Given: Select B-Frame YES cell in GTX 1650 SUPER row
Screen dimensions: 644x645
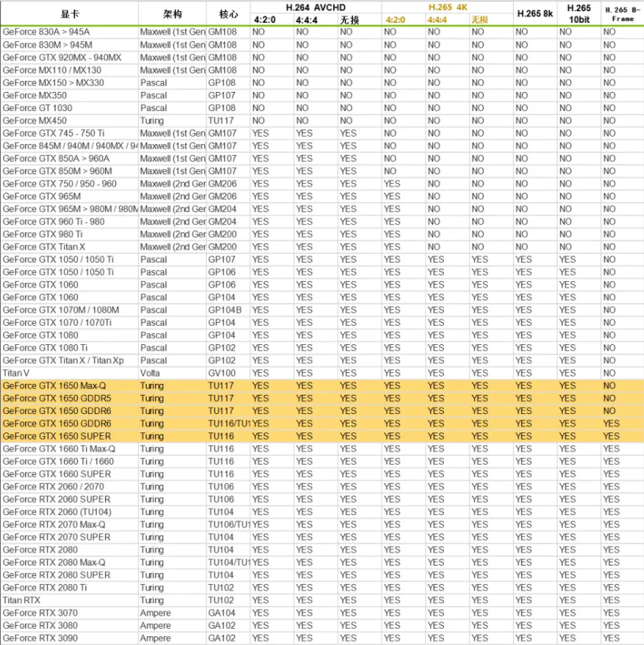Looking at the screenshot, I should click(611, 436).
